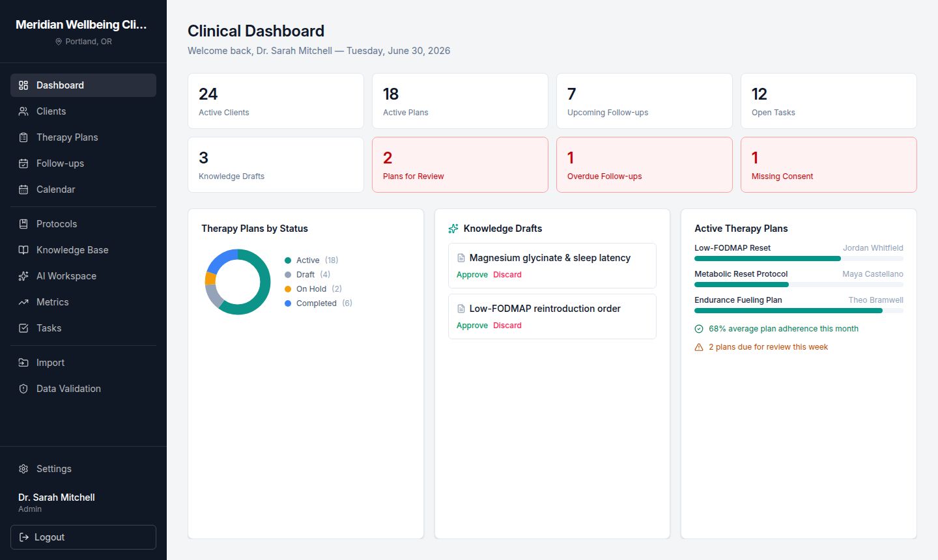The height and width of the screenshot is (560, 938).
Task: Click the green check icon beside adherence note
Action: (699, 329)
